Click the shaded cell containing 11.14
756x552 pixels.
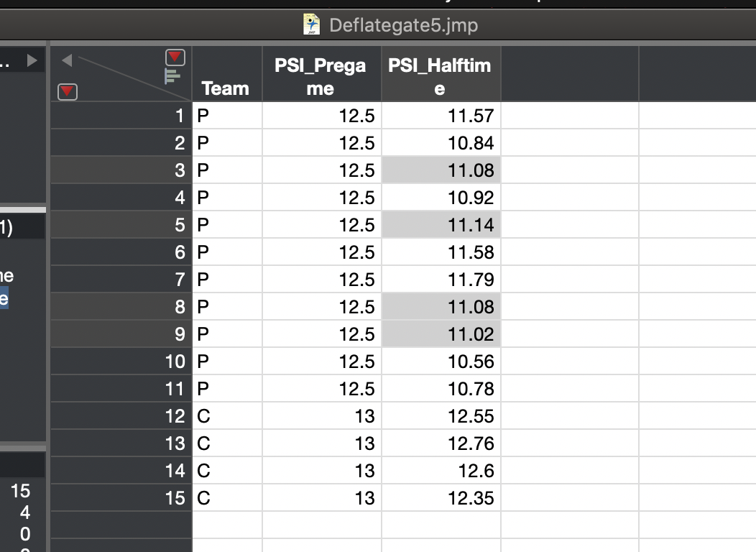click(441, 225)
